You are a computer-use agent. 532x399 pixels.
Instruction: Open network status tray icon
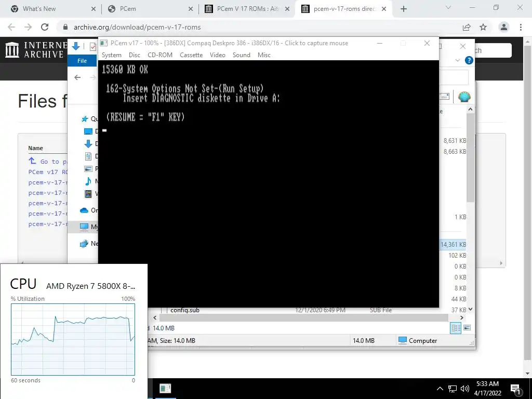tap(453, 389)
